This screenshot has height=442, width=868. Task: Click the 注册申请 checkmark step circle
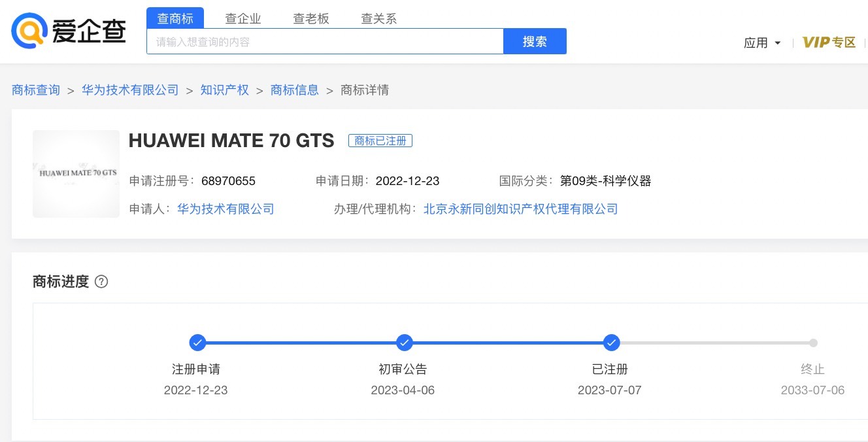[197, 343]
